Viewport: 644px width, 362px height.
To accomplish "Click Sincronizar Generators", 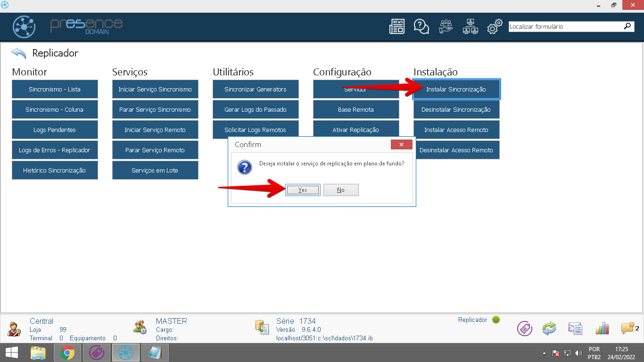I will tap(256, 89).
